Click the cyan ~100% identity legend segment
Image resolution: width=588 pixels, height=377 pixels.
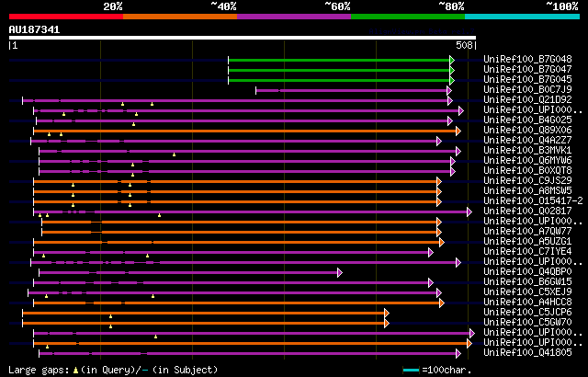523,17
